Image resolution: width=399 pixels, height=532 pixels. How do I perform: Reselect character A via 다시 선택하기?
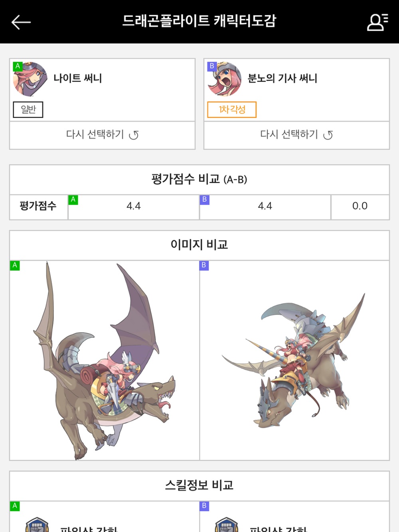click(102, 135)
